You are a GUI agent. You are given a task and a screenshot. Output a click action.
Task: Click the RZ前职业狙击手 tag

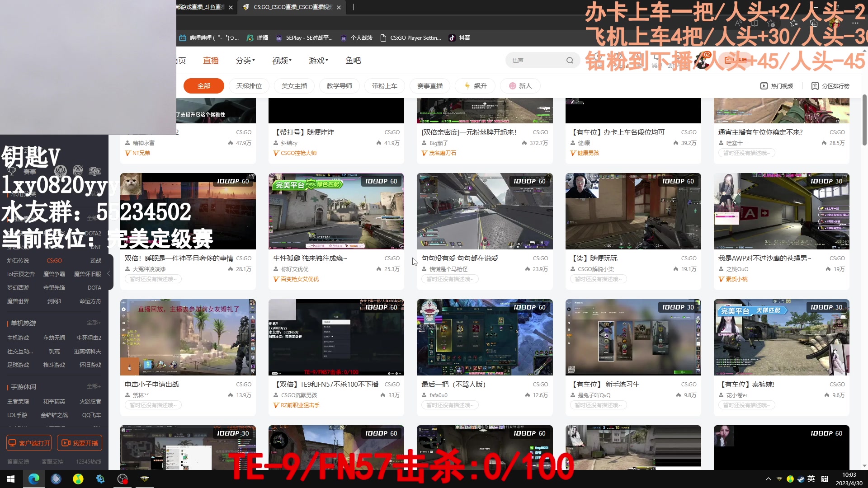pyautogui.click(x=296, y=405)
